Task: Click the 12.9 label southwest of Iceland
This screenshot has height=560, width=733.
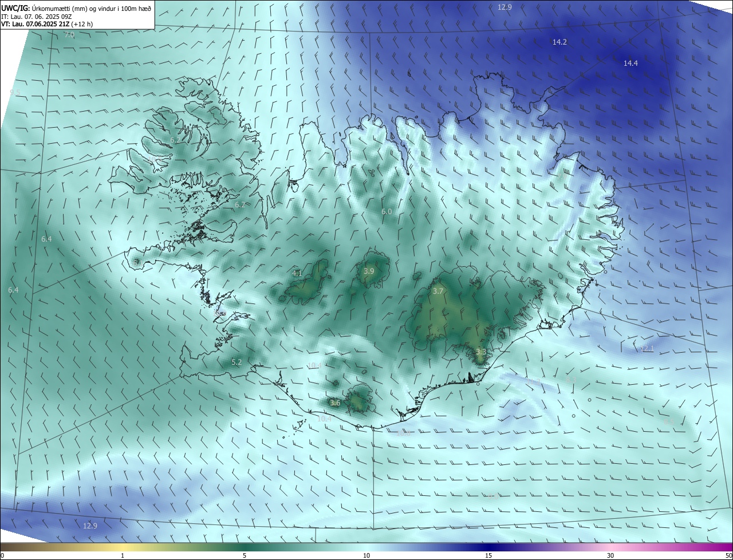Action: click(x=90, y=526)
